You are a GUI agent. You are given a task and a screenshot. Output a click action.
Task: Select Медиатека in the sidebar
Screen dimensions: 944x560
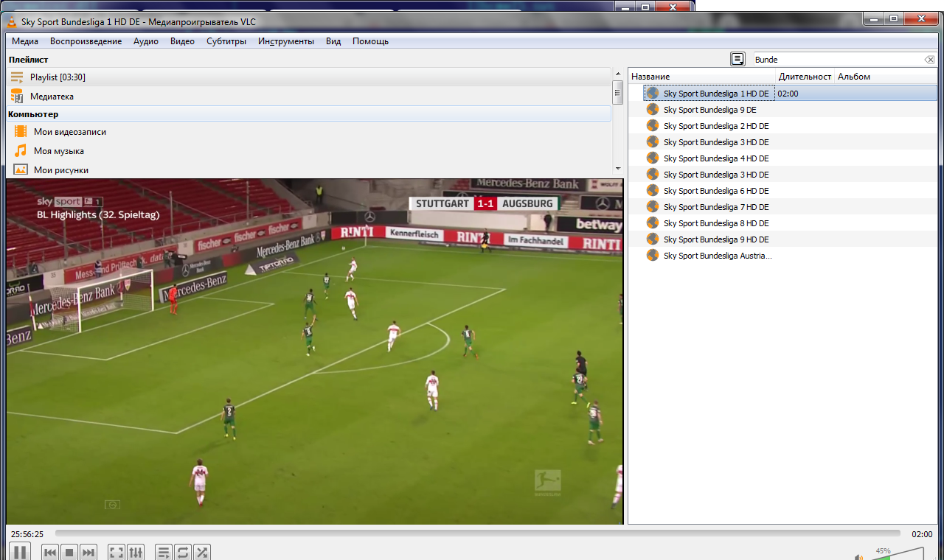pyautogui.click(x=308, y=97)
